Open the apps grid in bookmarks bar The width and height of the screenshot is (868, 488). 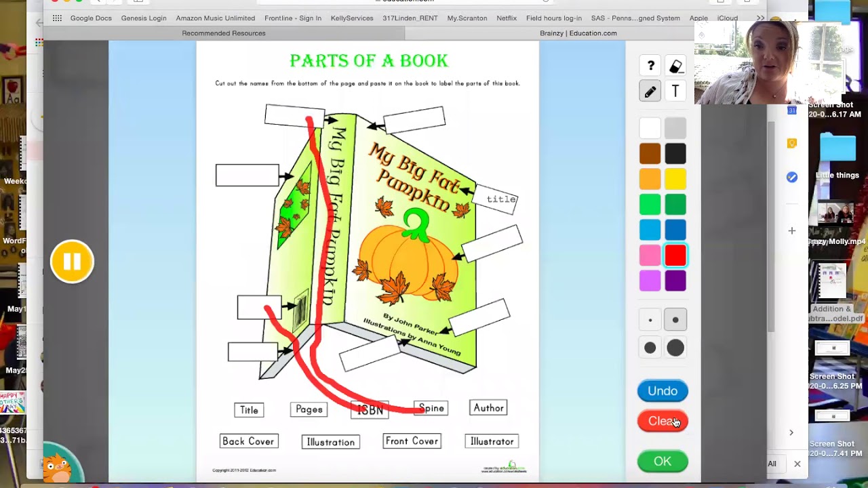57,18
